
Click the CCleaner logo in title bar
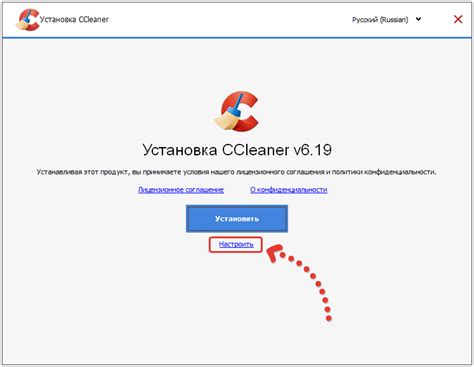pos(27,20)
